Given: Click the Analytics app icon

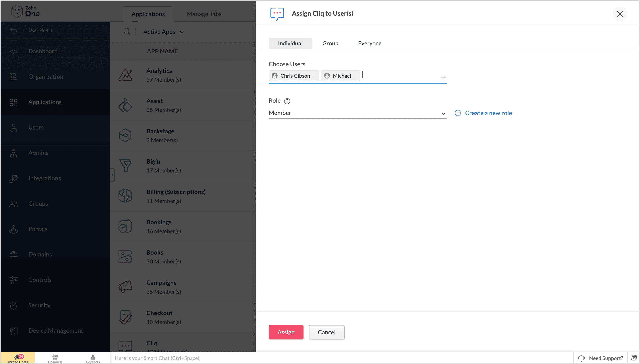Looking at the screenshot, I should 125,75.
